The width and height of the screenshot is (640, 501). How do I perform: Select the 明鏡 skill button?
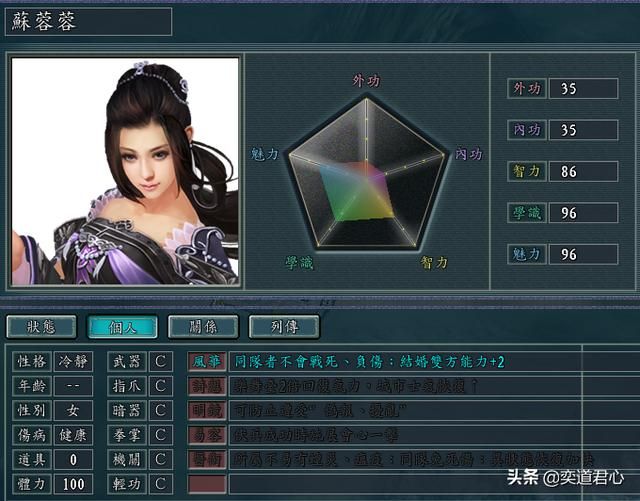(207, 410)
